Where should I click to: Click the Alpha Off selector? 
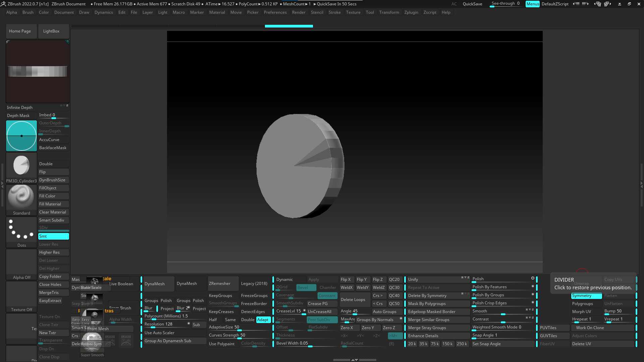coord(21,264)
